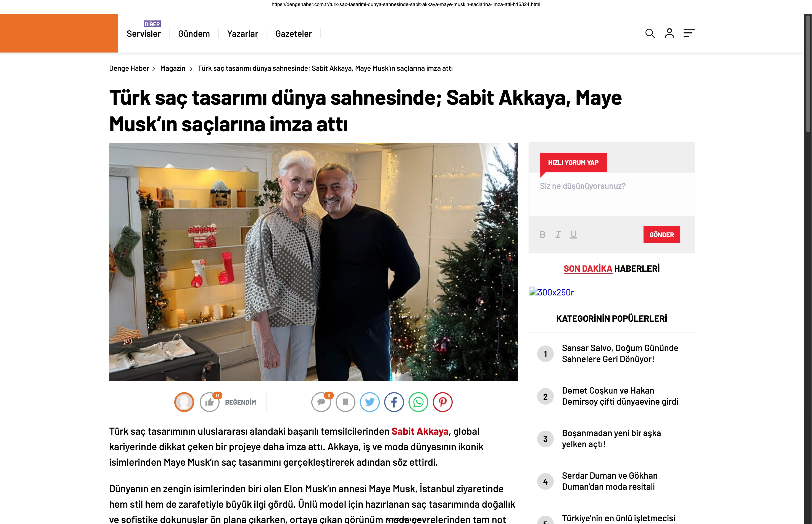Focus the 'Siz ne düşünüyorsunuz?' comment field
812x524 pixels.
click(611, 195)
